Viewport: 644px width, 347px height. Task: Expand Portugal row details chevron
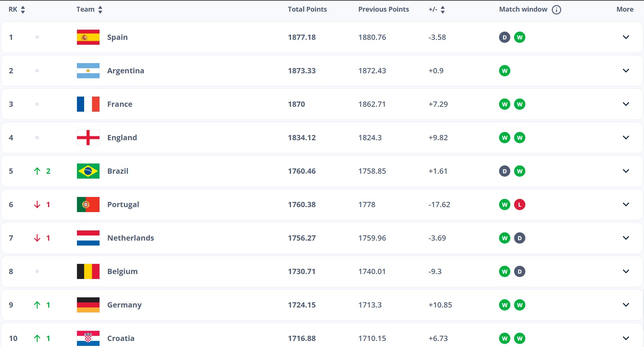click(626, 205)
